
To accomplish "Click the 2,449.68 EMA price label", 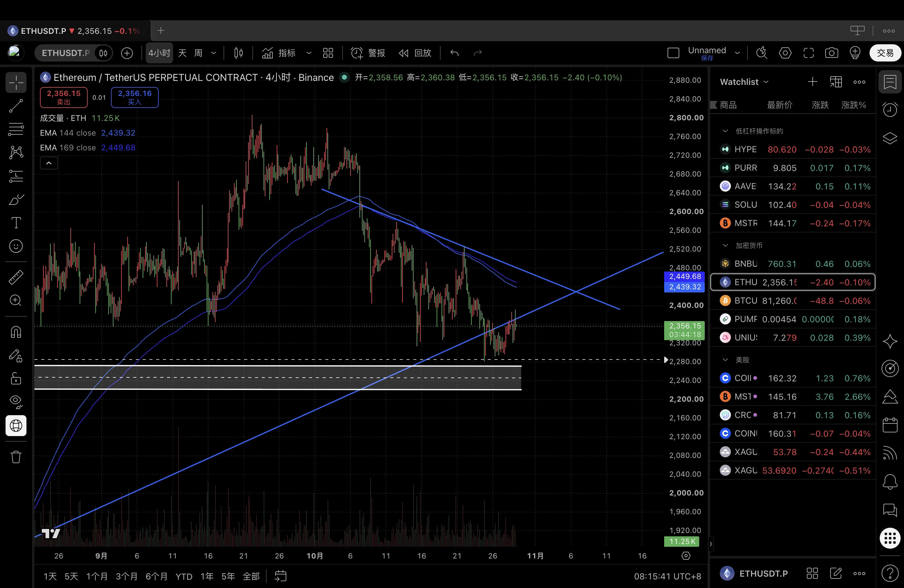I will click(684, 276).
